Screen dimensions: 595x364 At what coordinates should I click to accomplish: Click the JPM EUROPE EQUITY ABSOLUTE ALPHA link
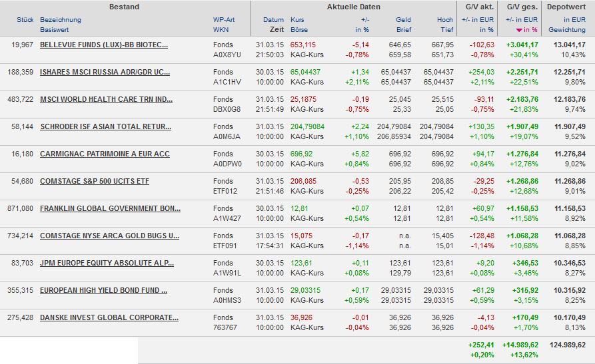point(107,264)
